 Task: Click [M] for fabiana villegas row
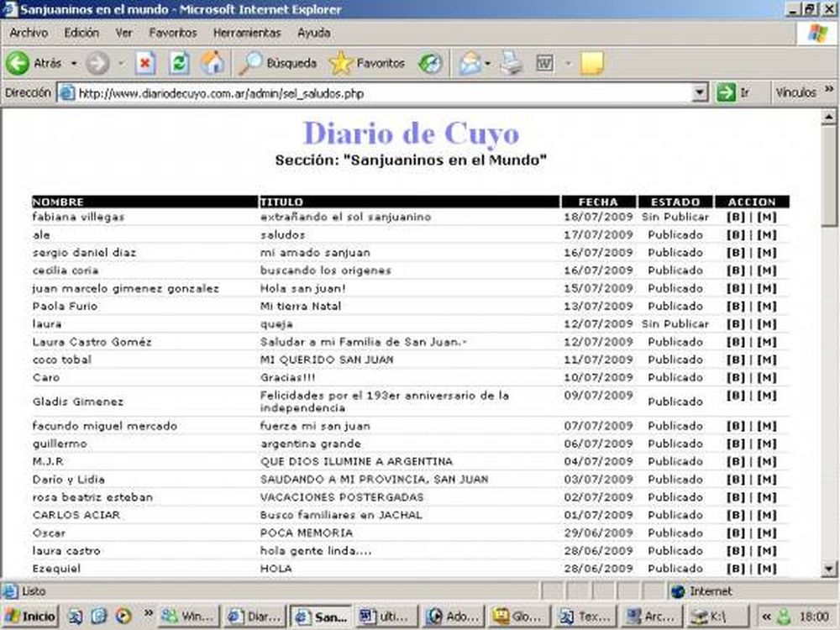tap(767, 217)
